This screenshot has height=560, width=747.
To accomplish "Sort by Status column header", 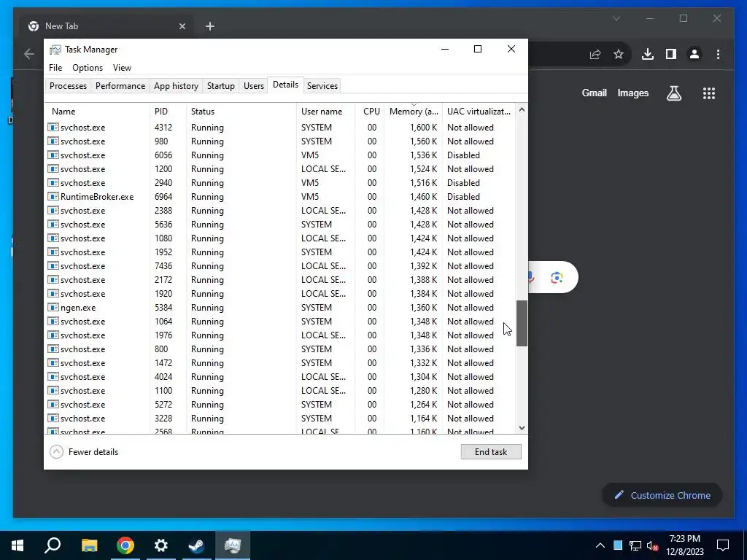I will [241, 112].
